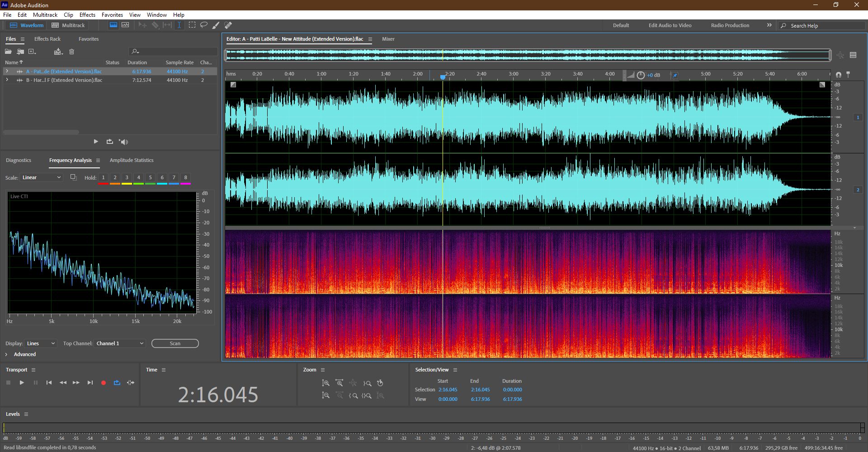Click Zoom In Amplitude icon
Screen dimensions: 868x452
tap(325, 383)
